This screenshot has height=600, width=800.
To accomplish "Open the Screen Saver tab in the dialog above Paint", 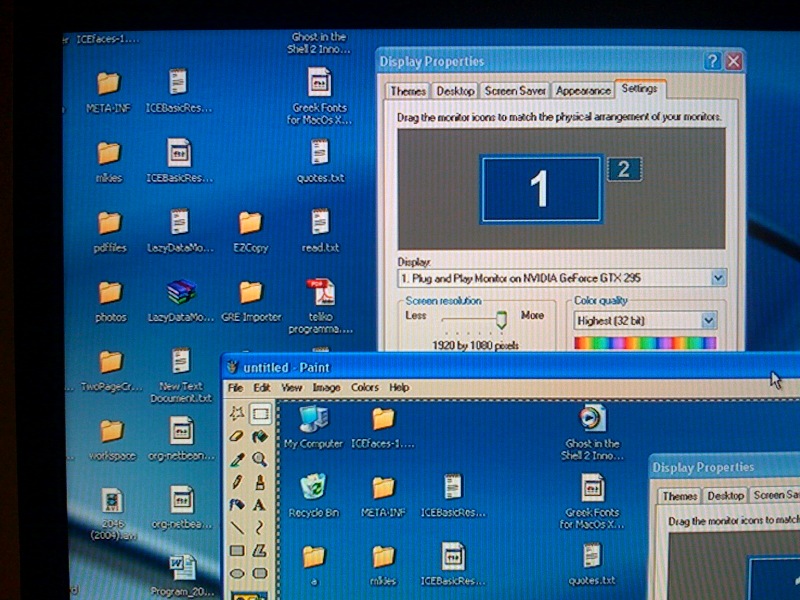I will 515,91.
